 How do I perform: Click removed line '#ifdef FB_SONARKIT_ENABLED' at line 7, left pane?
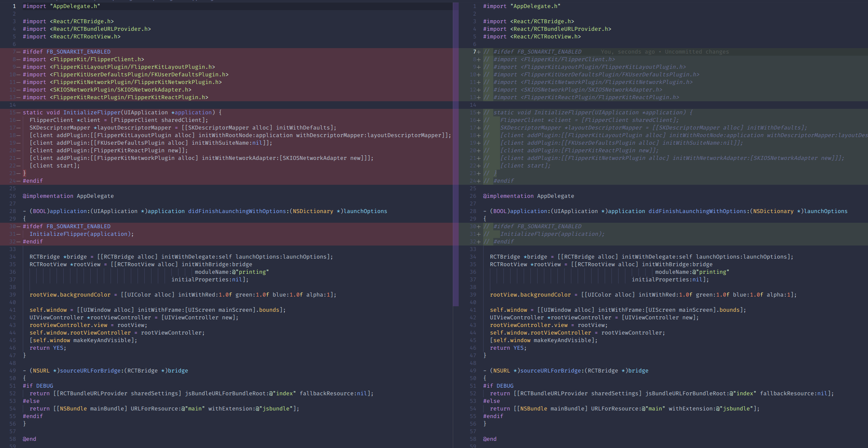coord(67,52)
